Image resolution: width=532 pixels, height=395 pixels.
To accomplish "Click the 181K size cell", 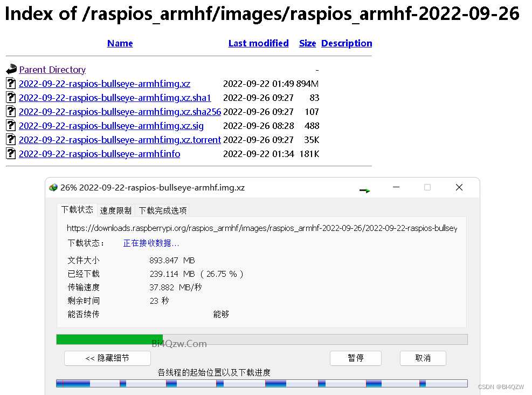I will point(309,154).
